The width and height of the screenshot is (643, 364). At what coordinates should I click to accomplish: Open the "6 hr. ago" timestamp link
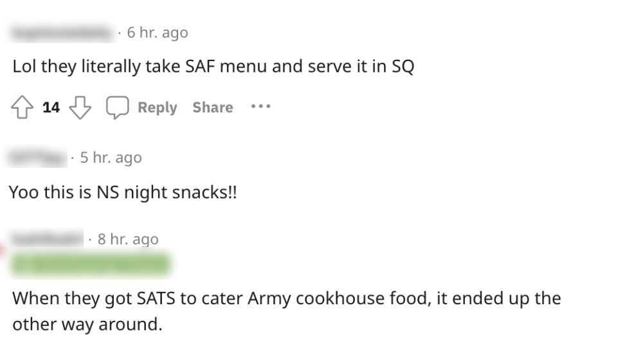click(x=158, y=32)
